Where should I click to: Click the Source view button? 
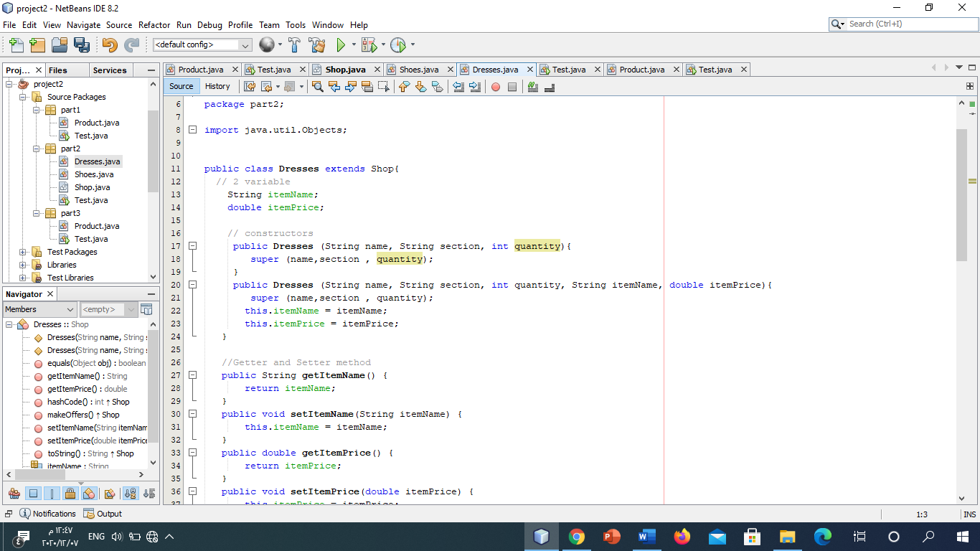[182, 87]
